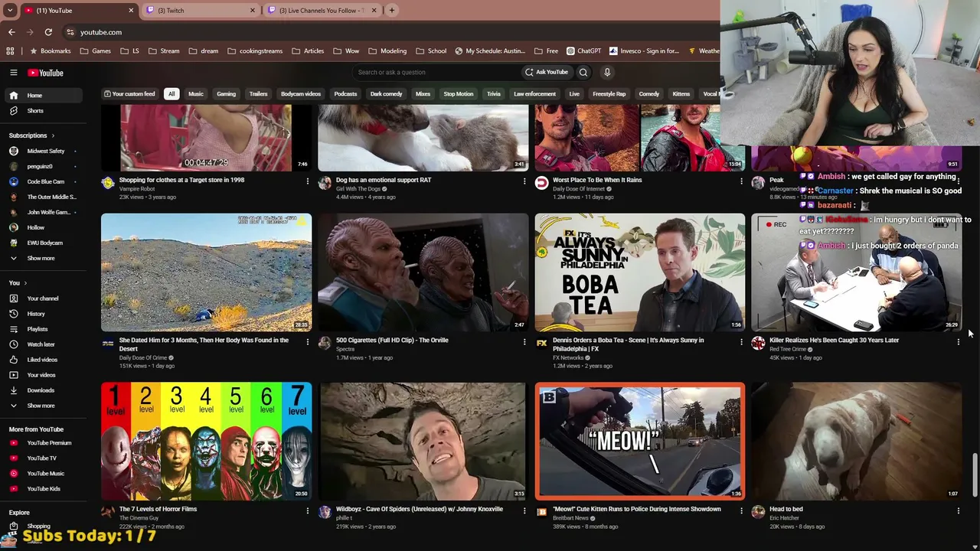Open options menu for 7 Levels of Horror Films
Viewport: 980px width, 551px height.
[308, 510]
